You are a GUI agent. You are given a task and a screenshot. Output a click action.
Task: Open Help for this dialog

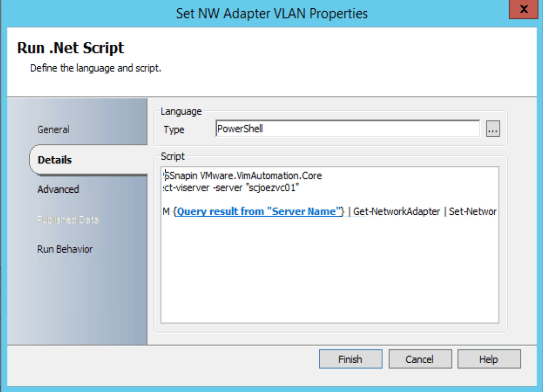[489, 359]
